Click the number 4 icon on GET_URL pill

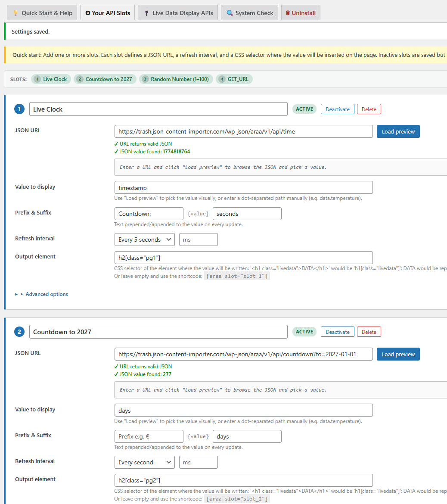pyautogui.click(x=221, y=79)
